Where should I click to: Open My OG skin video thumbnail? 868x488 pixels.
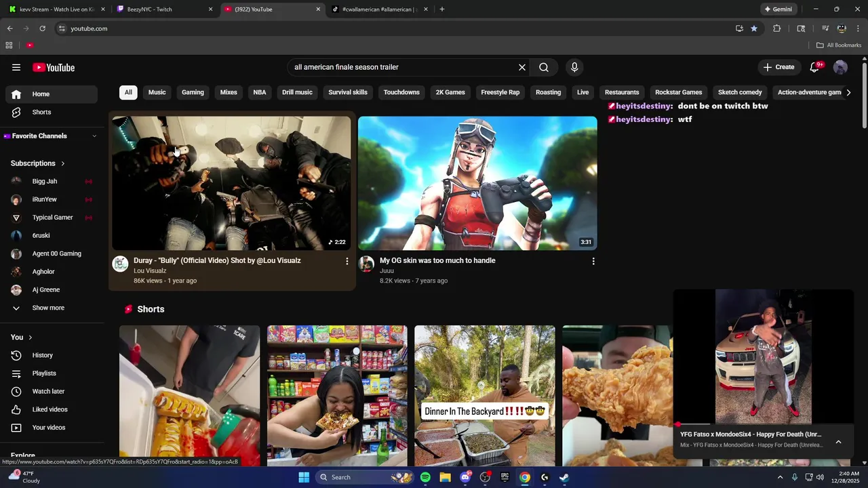coord(477,183)
